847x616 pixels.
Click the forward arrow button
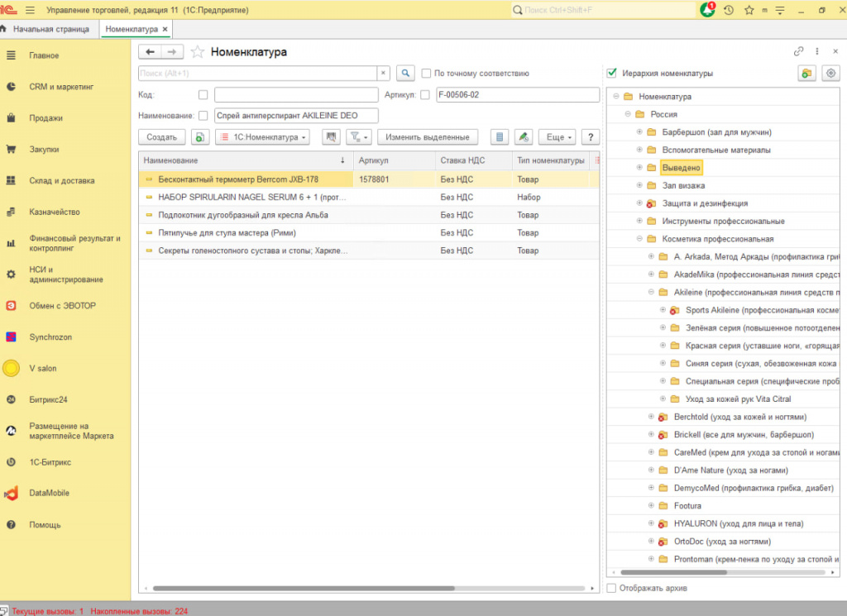pyautogui.click(x=172, y=52)
